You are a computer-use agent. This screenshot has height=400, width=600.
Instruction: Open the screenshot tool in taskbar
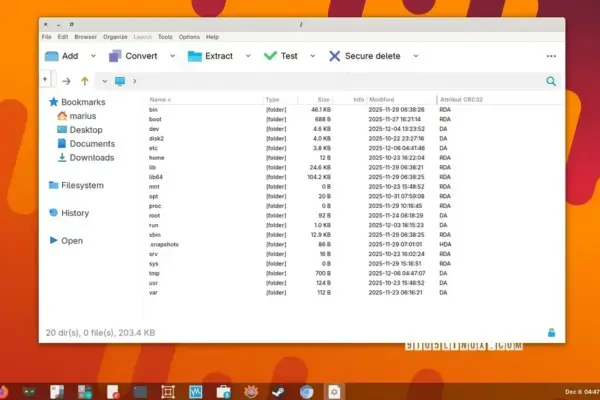[168, 392]
